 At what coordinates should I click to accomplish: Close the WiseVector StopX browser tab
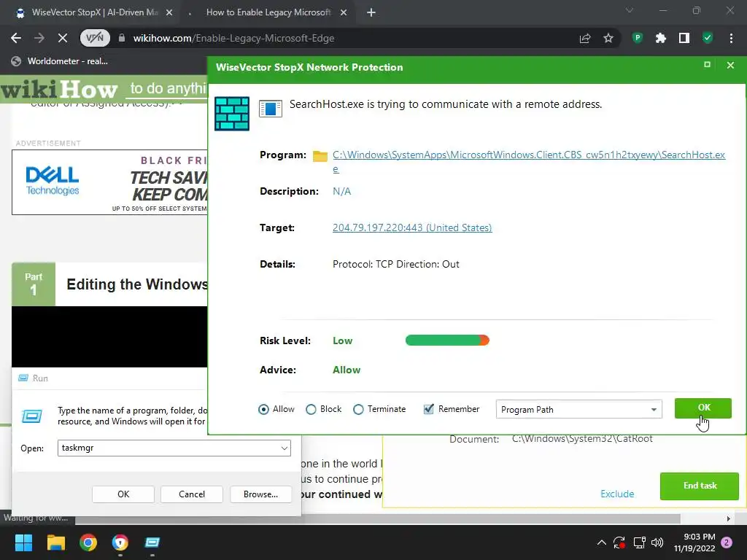pyautogui.click(x=169, y=13)
